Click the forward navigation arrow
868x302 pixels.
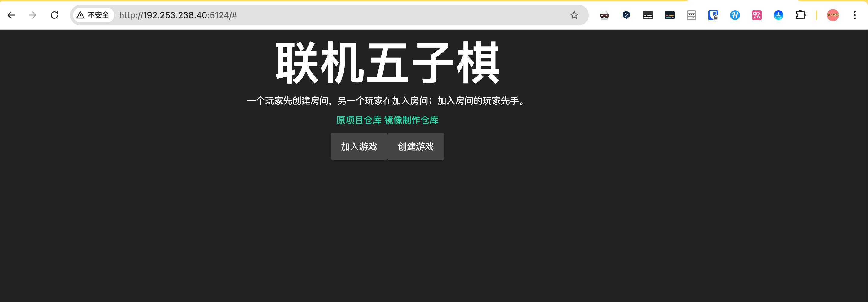(x=32, y=15)
